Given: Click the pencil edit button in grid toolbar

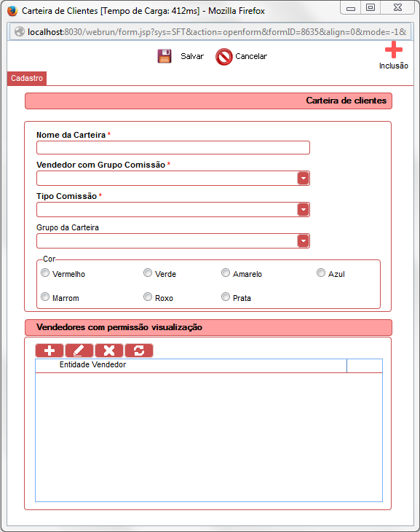Looking at the screenshot, I should coord(79,351).
